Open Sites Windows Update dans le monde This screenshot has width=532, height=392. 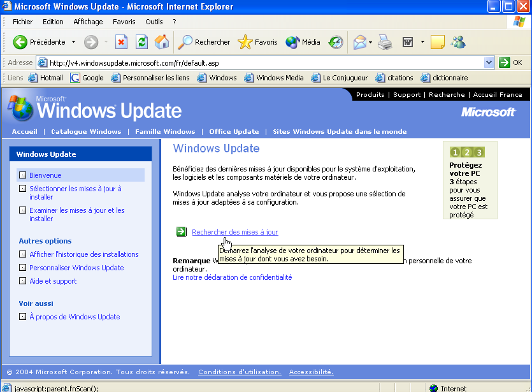(x=340, y=132)
